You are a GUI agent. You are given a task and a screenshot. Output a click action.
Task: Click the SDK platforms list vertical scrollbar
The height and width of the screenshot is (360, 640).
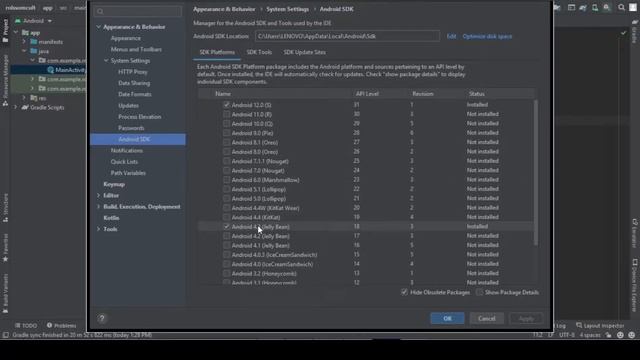pyautogui.click(x=536, y=173)
